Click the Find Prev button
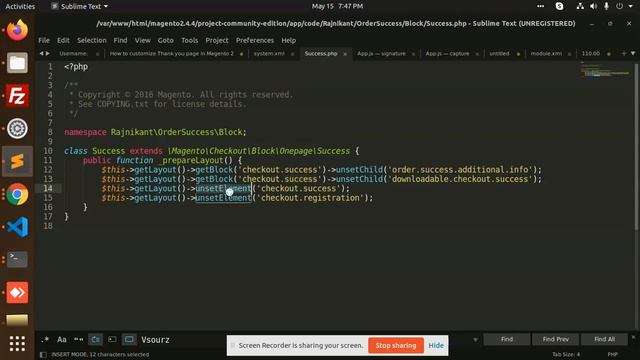The width and height of the screenshot is (640, 360). click(x=556, y=339)
